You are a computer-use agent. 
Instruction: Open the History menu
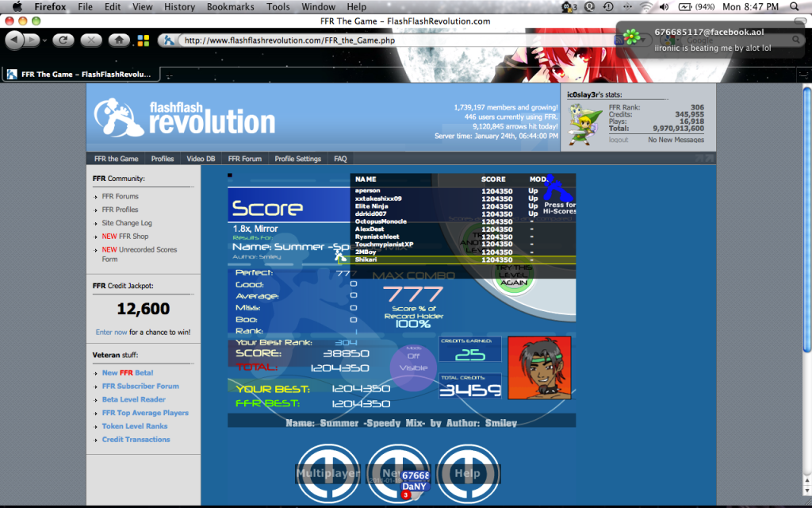(x=179, y=7)
